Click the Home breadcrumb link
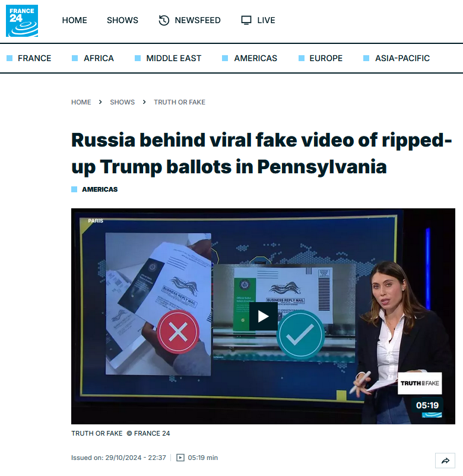This screenshot has width=463, height=476. [x=81, y=102]
